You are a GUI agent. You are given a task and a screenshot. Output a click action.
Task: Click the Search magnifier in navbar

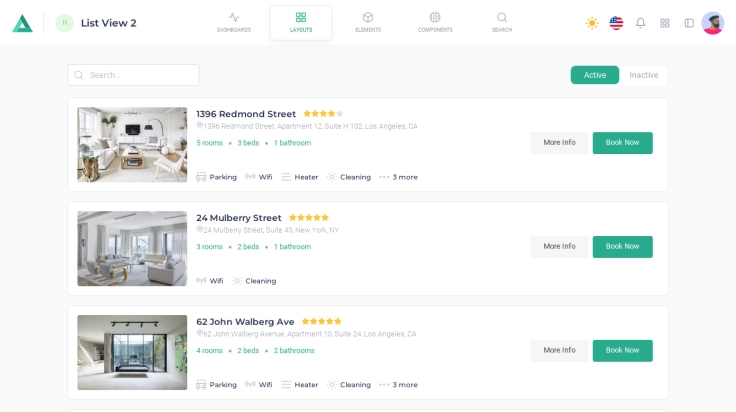tap(502, 22)
